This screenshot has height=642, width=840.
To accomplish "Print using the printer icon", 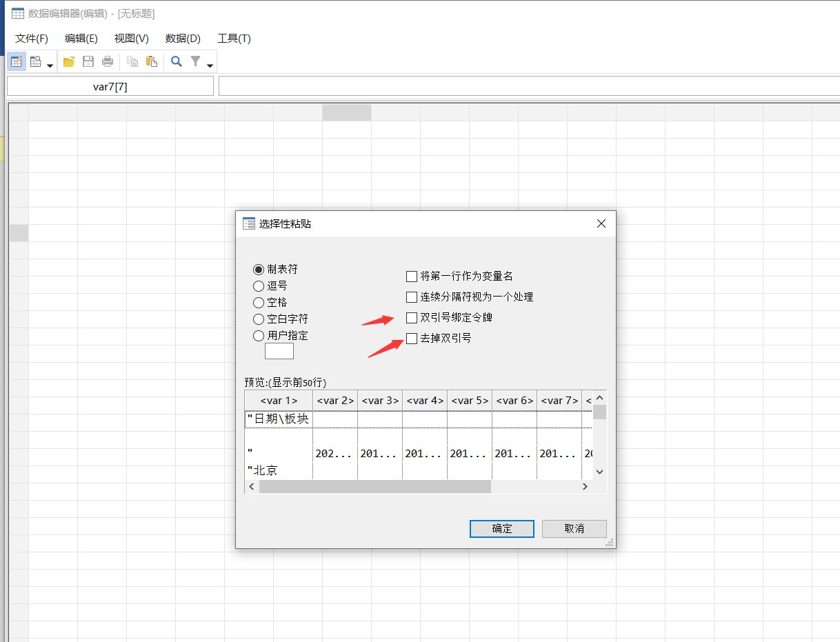I will coord(107,61).
